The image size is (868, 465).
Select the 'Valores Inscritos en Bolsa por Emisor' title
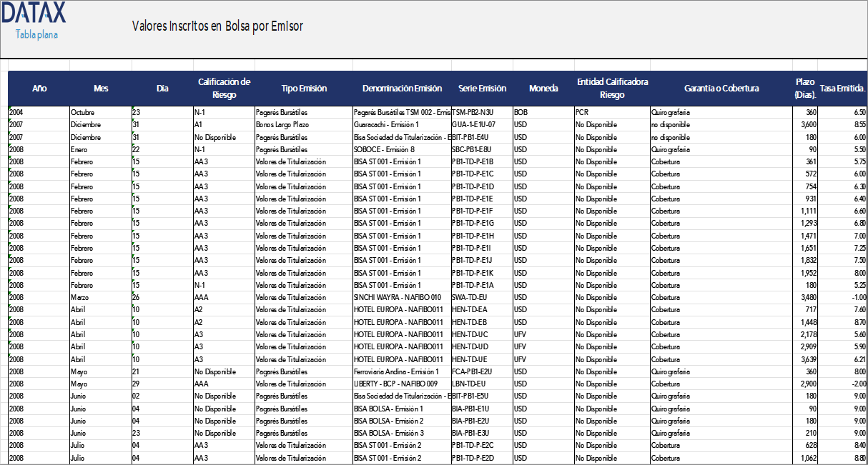click(217, 26)
